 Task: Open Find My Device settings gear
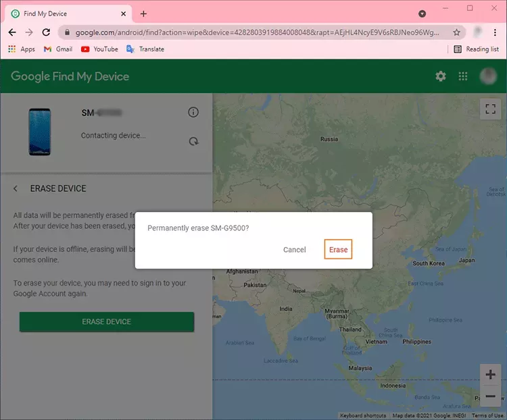[440, 76]
